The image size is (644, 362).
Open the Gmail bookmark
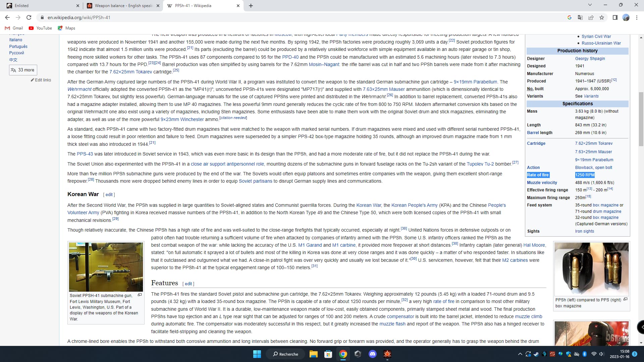tap(14, 28)
